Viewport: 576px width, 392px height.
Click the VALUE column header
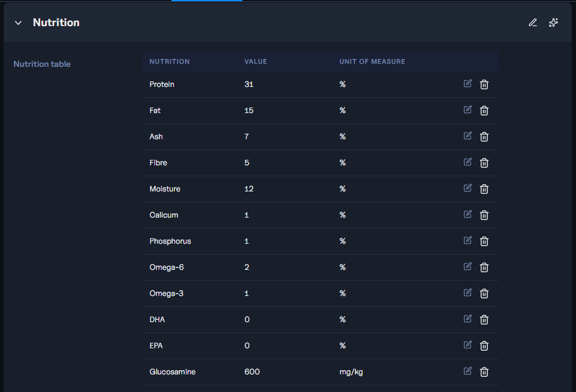coord(256,61)
